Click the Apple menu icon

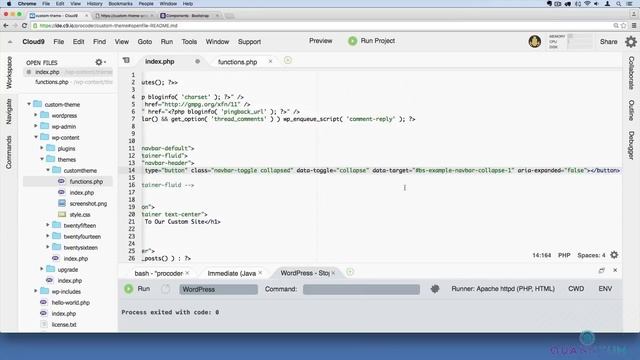click(9, 4)
